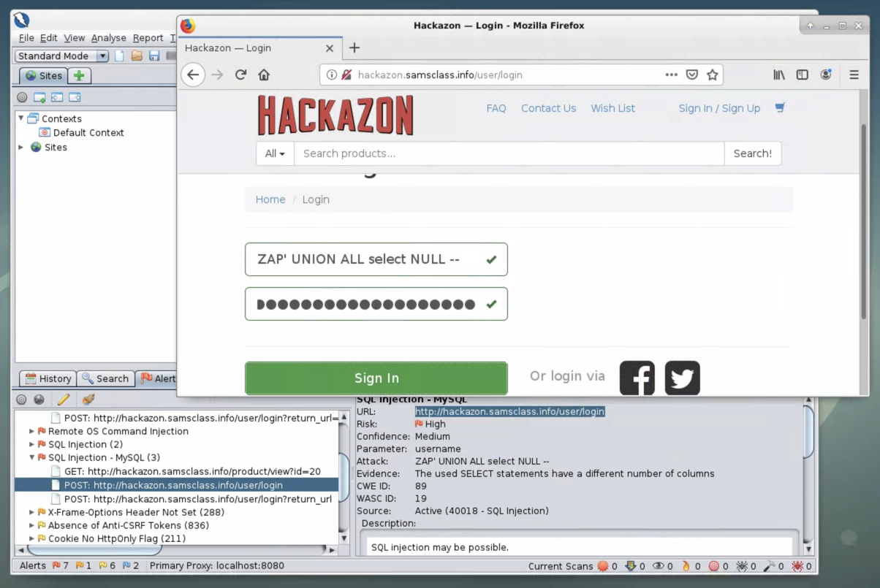Select the Sites tab in ZAP

click(x=43, y=75)
